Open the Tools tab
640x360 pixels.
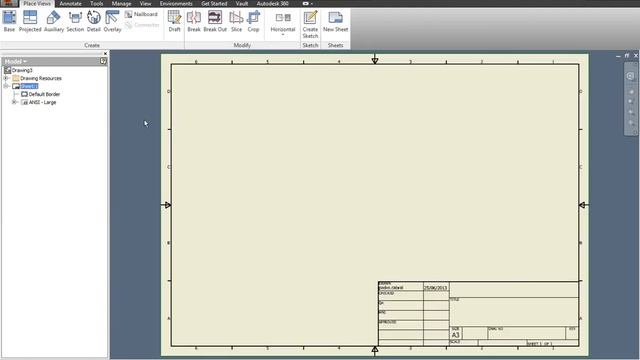click(x=96, y=3)
